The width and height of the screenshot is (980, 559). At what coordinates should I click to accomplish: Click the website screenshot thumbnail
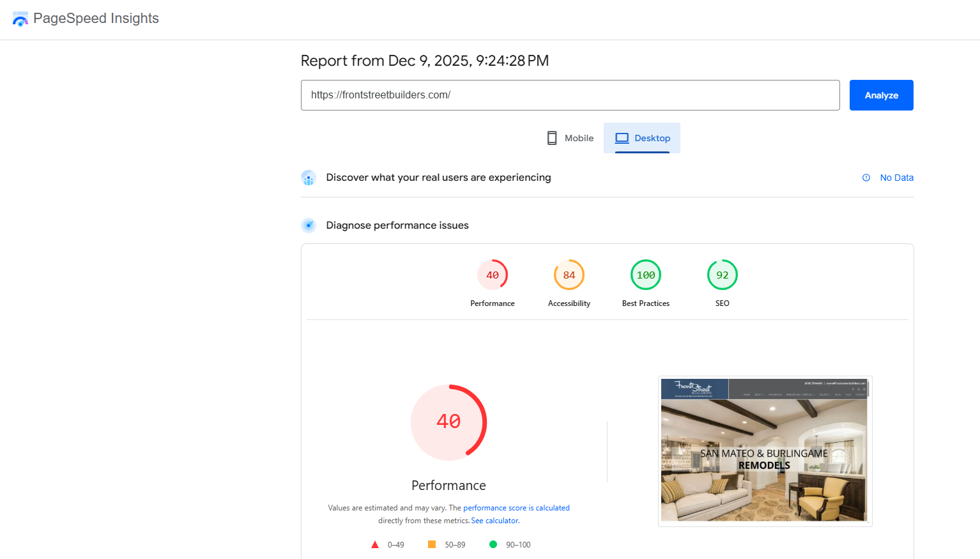(765, 451)
